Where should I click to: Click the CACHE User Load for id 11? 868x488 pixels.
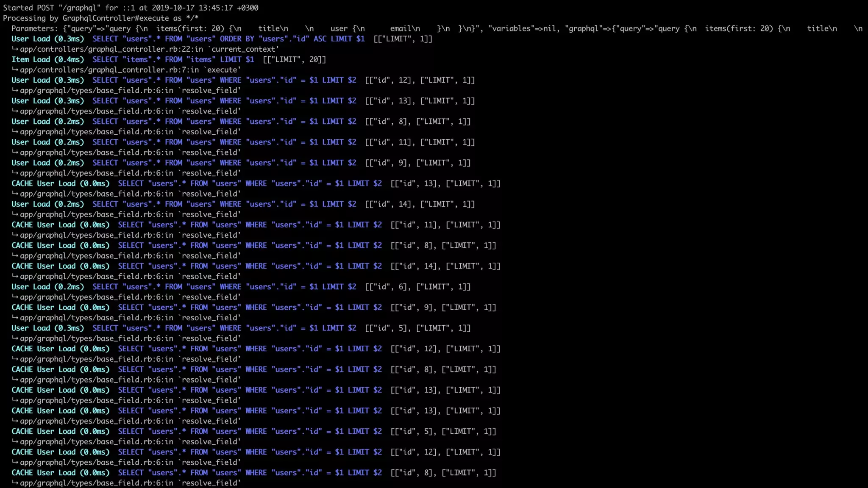[x=250, y=225]
